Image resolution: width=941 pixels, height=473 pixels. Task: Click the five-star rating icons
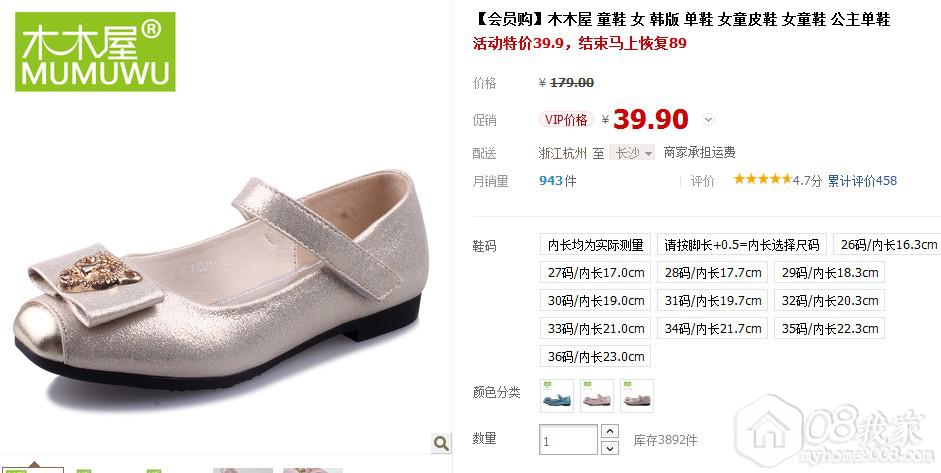762,179
